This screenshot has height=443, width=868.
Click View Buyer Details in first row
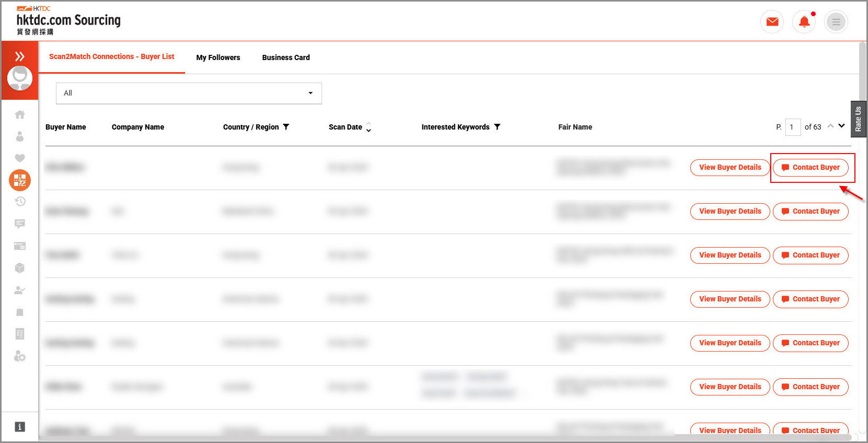(x=730, y=167)
